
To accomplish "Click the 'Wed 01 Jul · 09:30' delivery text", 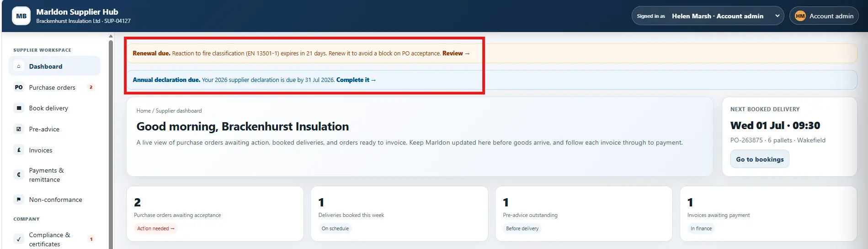I will click(x=775, y=125).
